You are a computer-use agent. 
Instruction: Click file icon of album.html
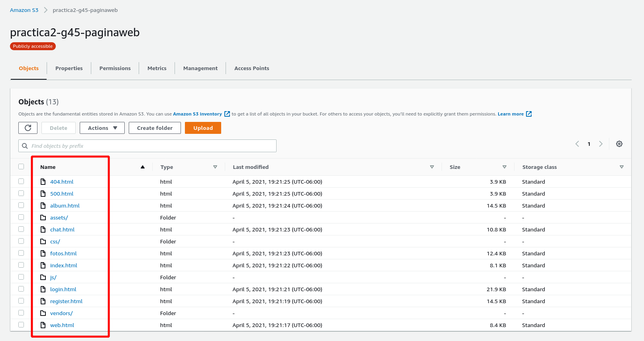coord(43,206)
